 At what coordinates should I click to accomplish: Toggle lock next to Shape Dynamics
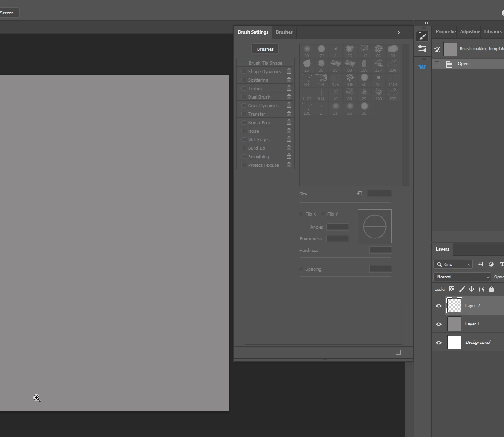289,71
